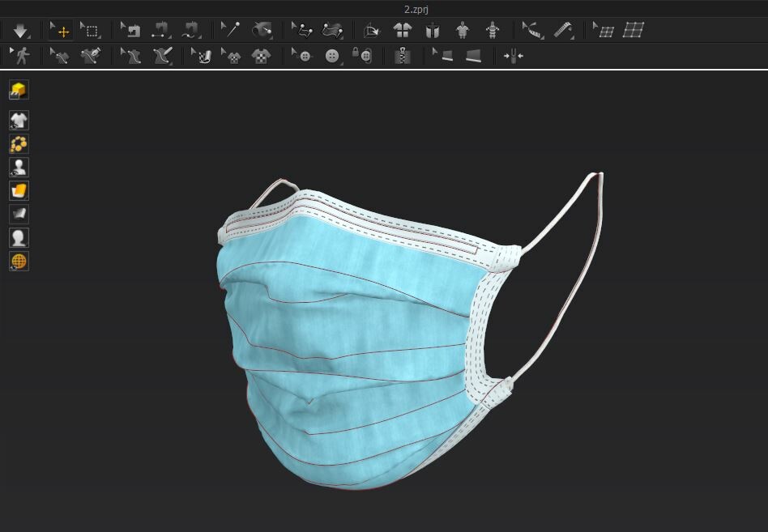Select the rectangle mesh selection tool
Image resolution: width=768 pixels, height=532 pixels.
91,30
